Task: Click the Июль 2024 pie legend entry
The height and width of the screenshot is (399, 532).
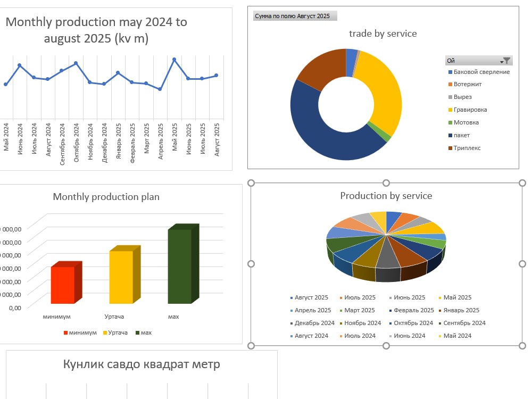Action: point(358,336)
